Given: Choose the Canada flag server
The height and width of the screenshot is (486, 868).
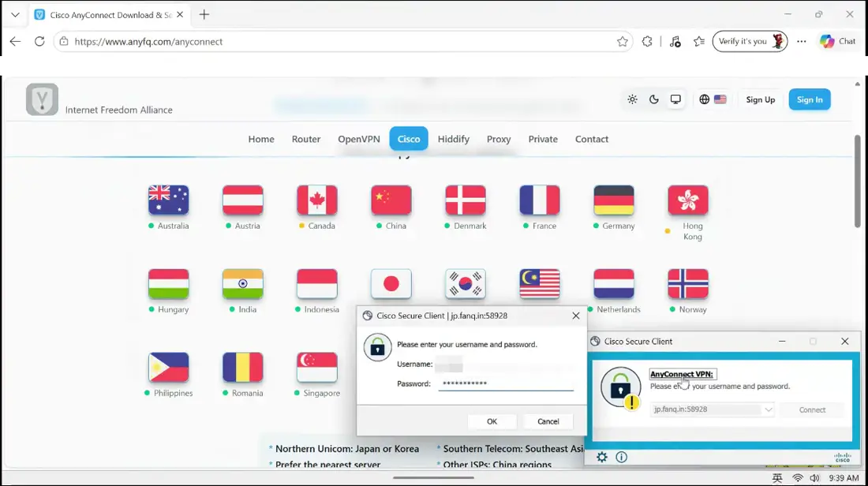Looking at the screenshot, I should click(x=317, y=200).
